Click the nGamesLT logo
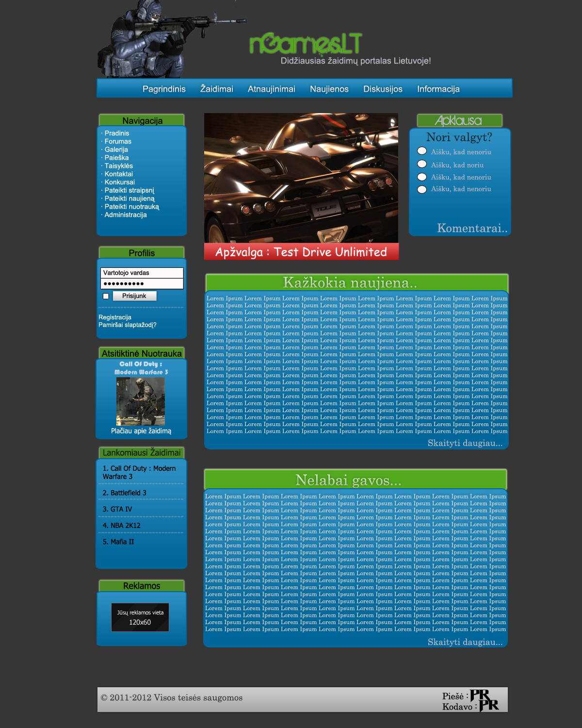 coord(306,43)
